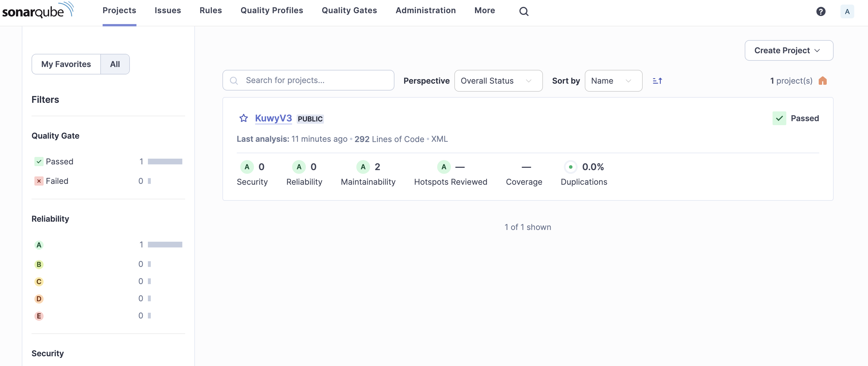Image resolution: width=868 pixels, height=366 pixels.
Task: Expand the Create Project dropdown
Action: (789, 50)
